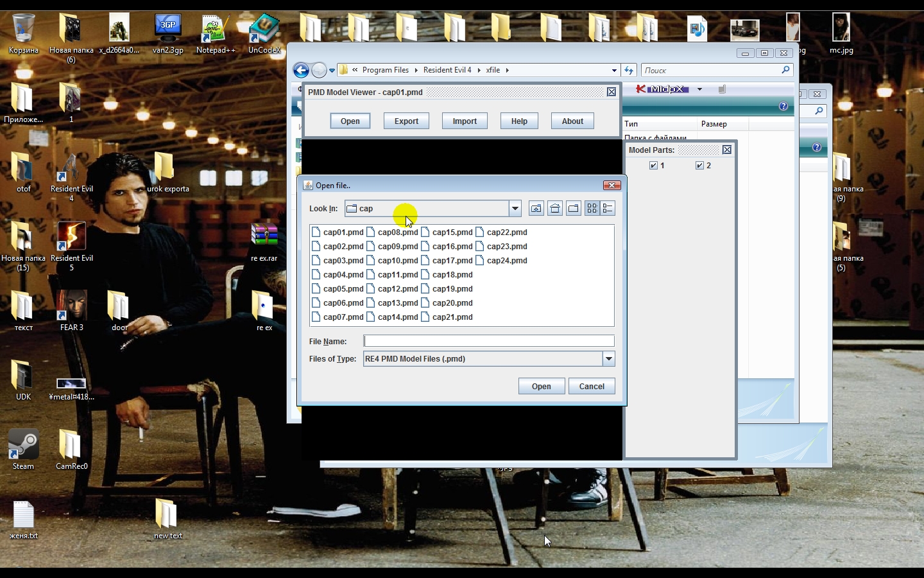Click Open in the PMD Model Viewer toolbar
The height and width of the screenshot is (578, 924).
350,121
